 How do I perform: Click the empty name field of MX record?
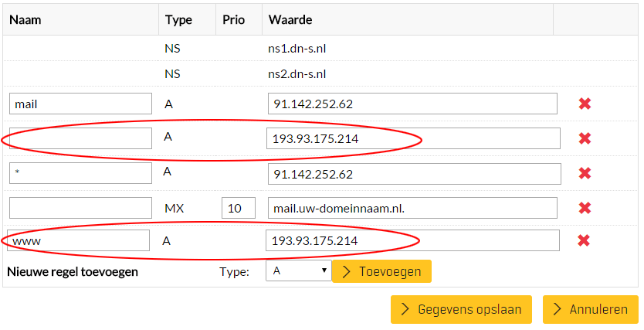[80, 208]
